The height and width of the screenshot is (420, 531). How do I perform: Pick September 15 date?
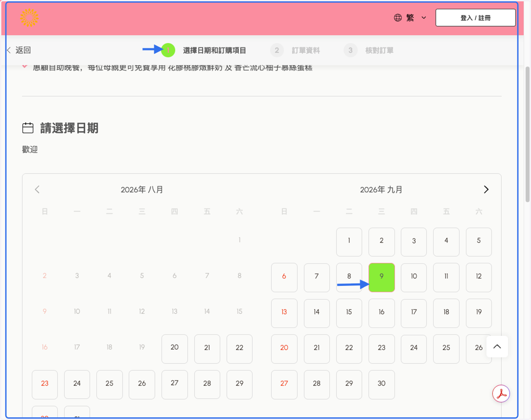349,313
